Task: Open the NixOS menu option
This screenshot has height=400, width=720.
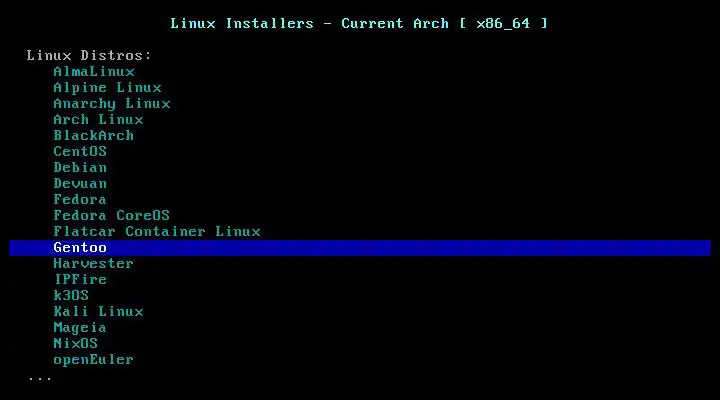Action: 76,344
